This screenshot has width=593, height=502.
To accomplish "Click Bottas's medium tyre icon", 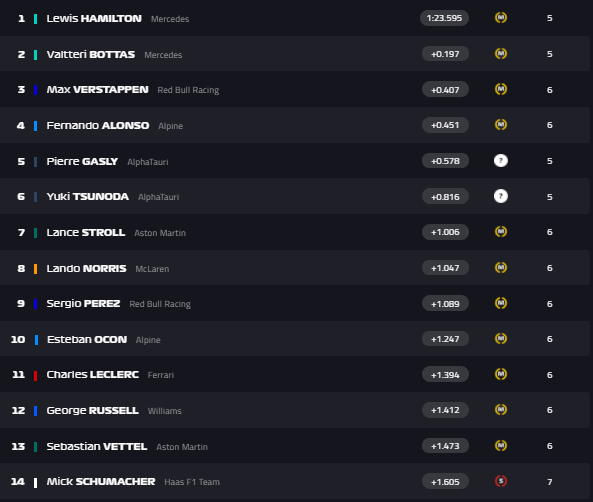I will coord(501,54).
